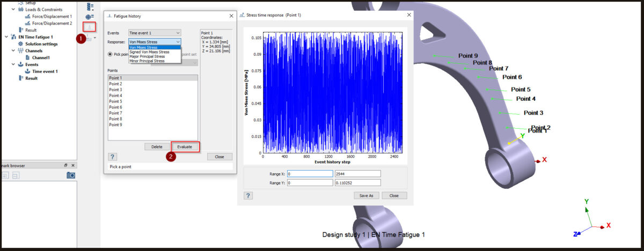
Task: Choose Minor Principal Stress from list
Action: pos(147,61)
